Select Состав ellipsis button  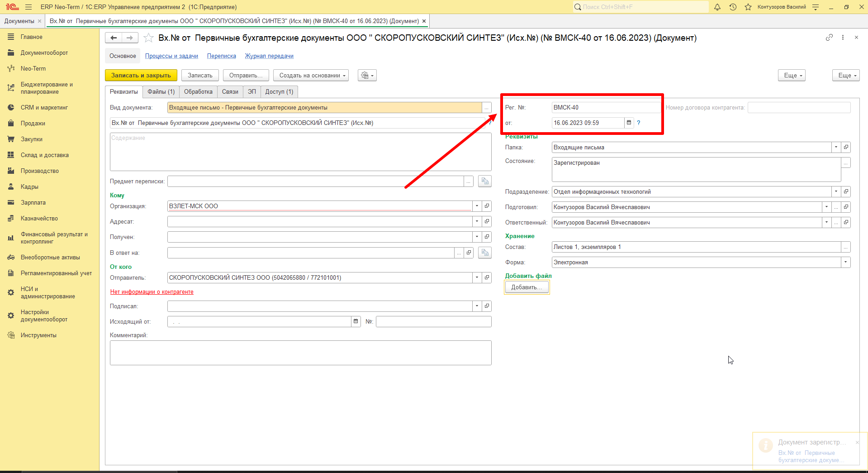click(x=845, y=247)
